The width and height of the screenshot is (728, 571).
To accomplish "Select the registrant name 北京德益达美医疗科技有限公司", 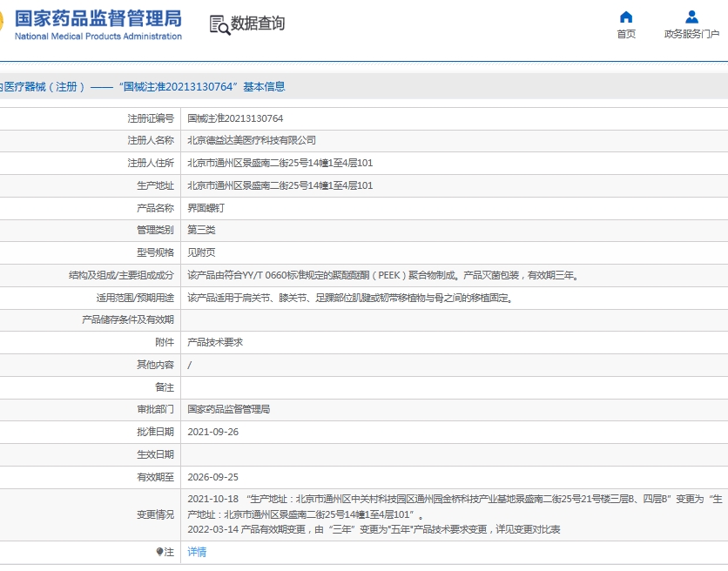I will [x=252, y=140].
